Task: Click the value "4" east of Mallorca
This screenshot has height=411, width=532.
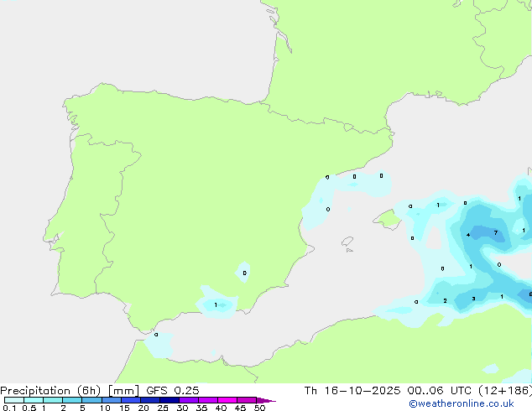Action: tap(468, 235)
